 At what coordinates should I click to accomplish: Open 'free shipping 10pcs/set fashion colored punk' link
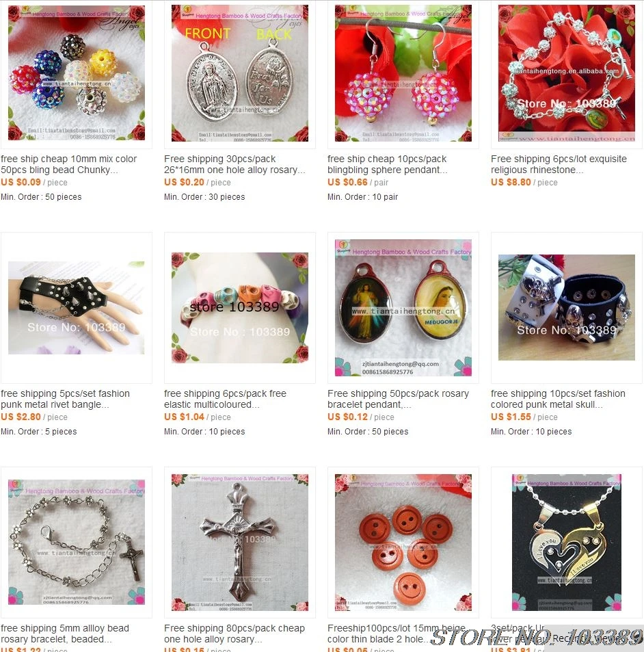coord(558,399)
